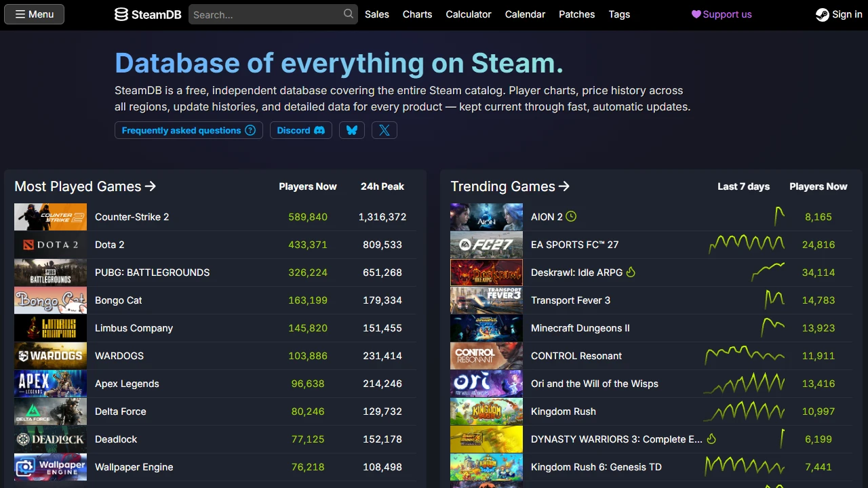Open the Dota 2 game thumbnail
868x488 pixels.
click(x=50, y=245)
